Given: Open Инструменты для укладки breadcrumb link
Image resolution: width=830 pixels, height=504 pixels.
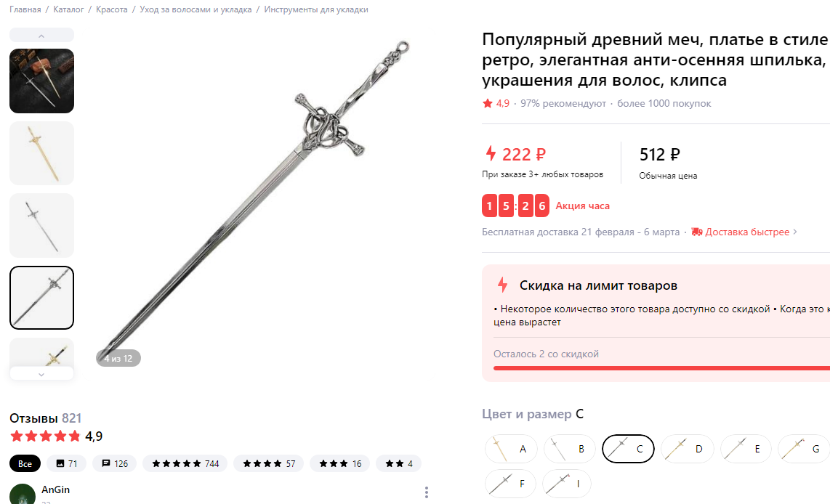Looking at the screenshot, I should click(316, 9).
